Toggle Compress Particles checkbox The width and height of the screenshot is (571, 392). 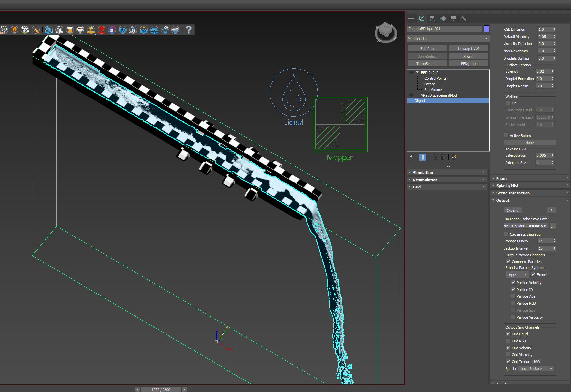508,262
